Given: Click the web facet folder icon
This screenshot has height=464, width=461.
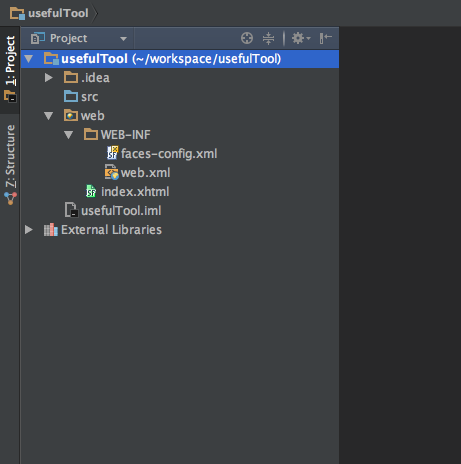Looking at the screenshot, I should coord(71,115).
